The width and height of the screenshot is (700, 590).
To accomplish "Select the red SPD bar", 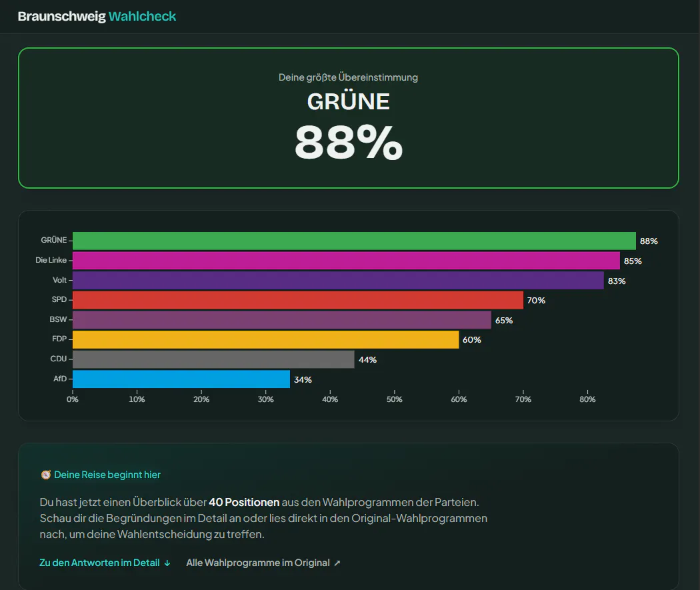I will point(298,300).
